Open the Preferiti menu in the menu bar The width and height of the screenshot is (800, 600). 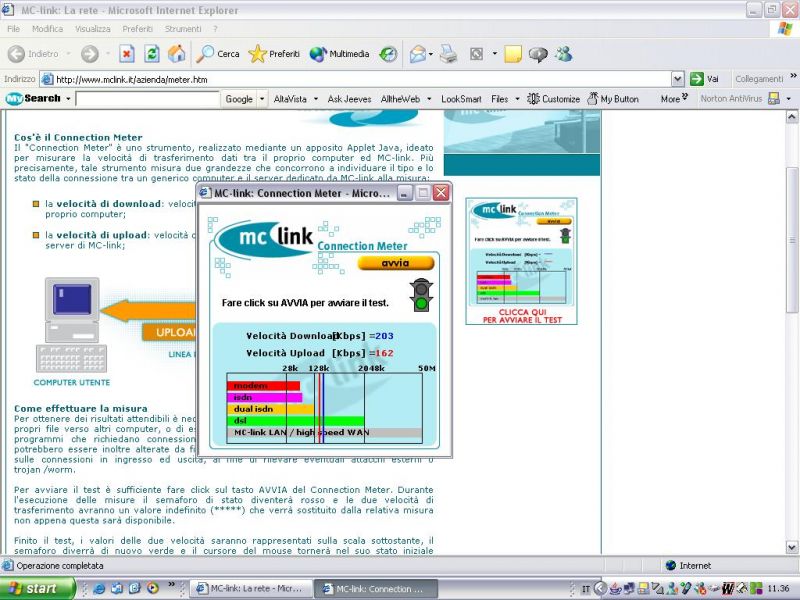pos(137,29)
